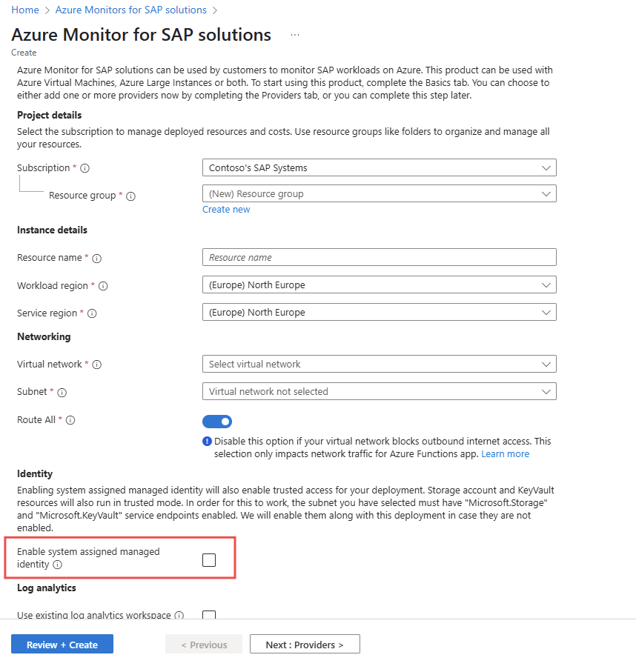Open the Learn more link
Viewport: 636px width, 672px height.
point(506,454)
